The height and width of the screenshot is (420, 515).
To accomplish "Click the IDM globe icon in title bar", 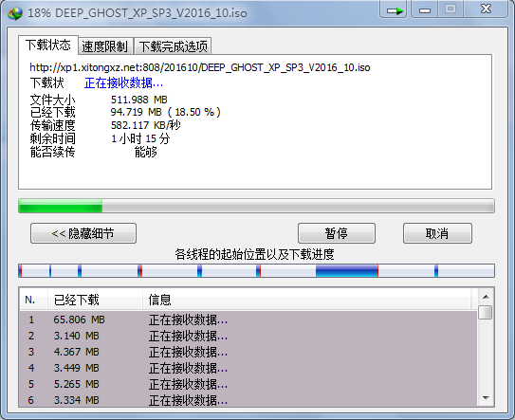I will (x=15, y=13).
